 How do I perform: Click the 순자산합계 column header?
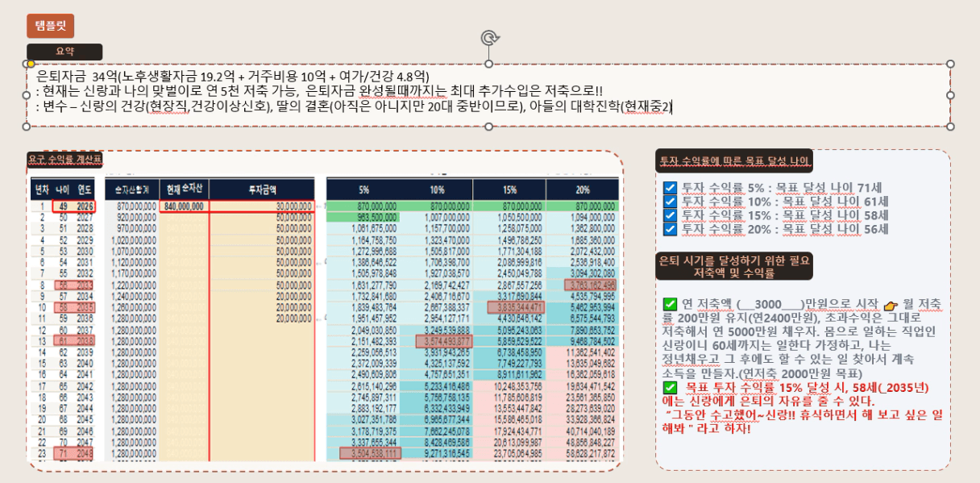(133, 190)
